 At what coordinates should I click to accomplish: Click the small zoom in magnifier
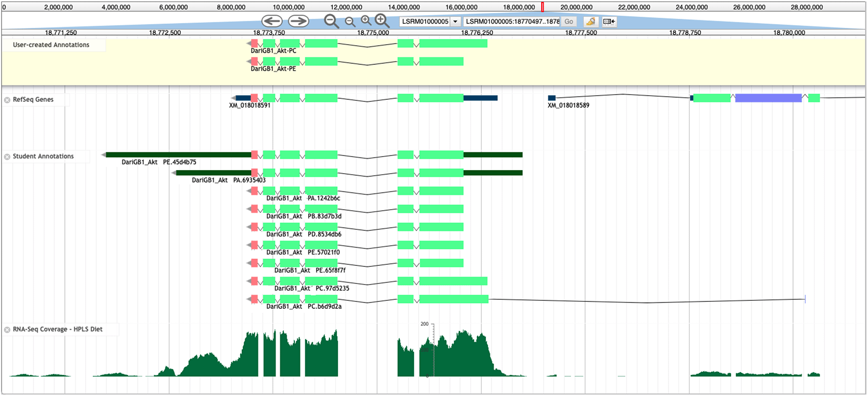(x=366, y=21)
